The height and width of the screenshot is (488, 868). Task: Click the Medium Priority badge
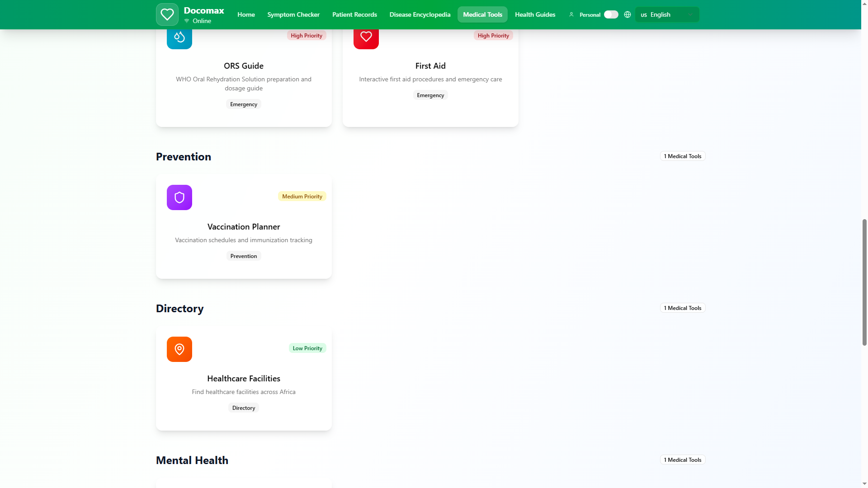coord(302,197)
